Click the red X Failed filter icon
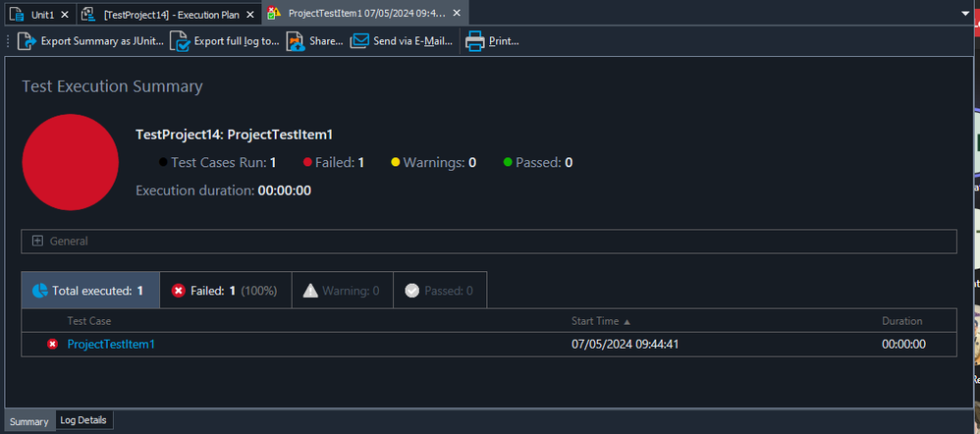Screen dimensions: 980x434 point(178,291)
